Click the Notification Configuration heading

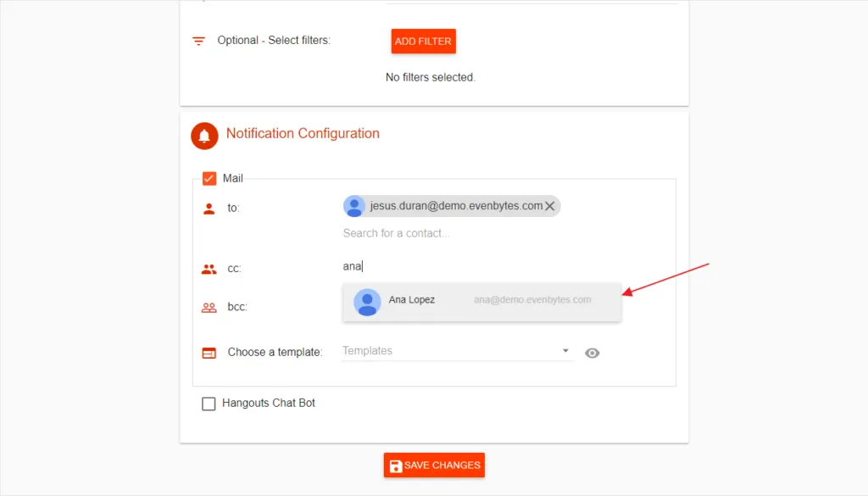click(303, 133)
